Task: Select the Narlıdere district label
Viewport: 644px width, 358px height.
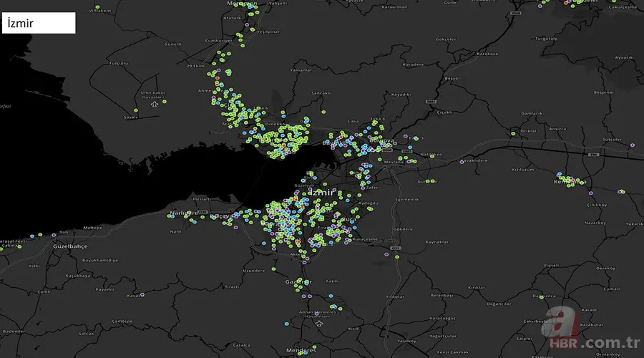Action: coord(184,213)
